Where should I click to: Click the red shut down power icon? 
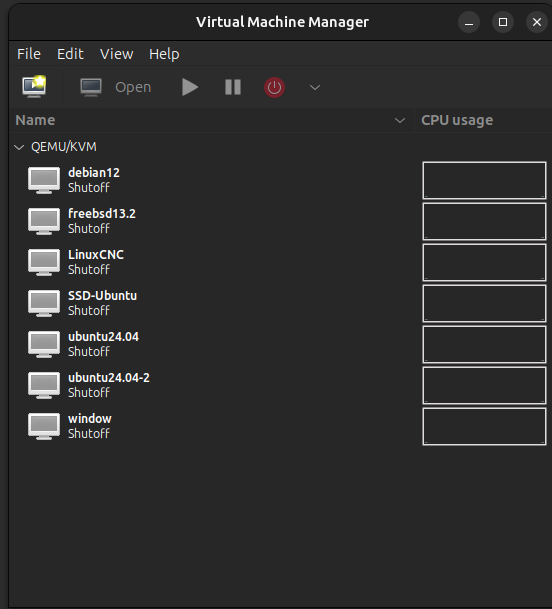point(274,87)
